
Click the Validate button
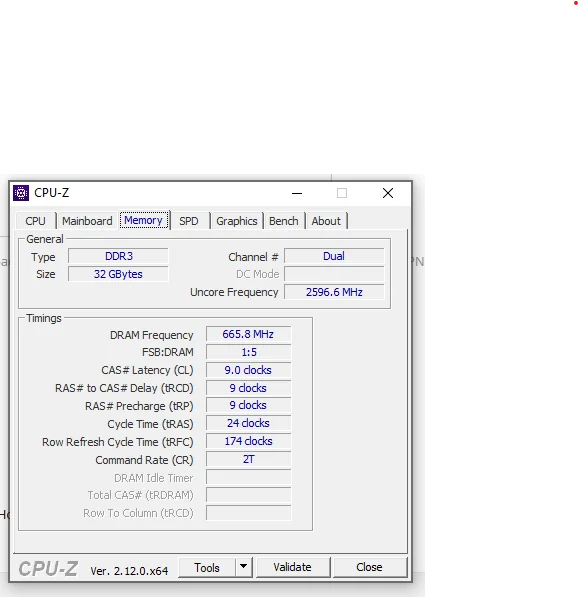tap(292, 567)
